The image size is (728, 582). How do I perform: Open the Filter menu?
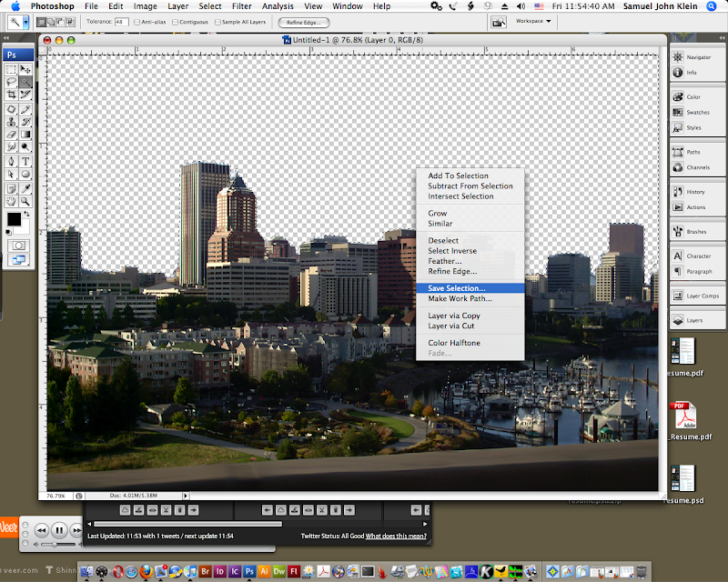[x=241, y=6]
